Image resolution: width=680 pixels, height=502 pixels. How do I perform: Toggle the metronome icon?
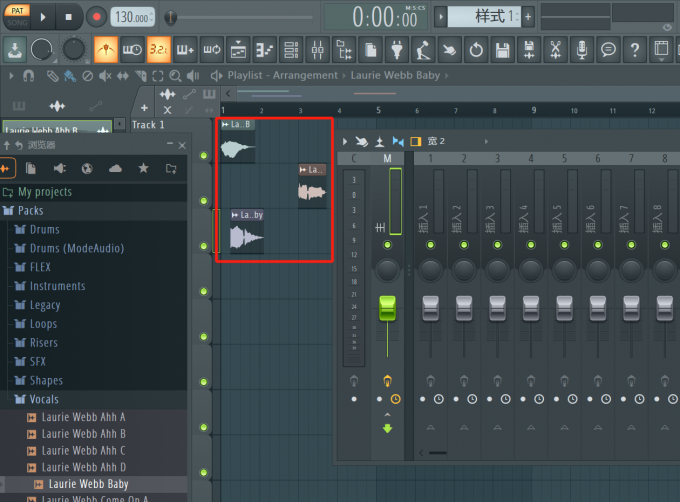pos(106,50)
